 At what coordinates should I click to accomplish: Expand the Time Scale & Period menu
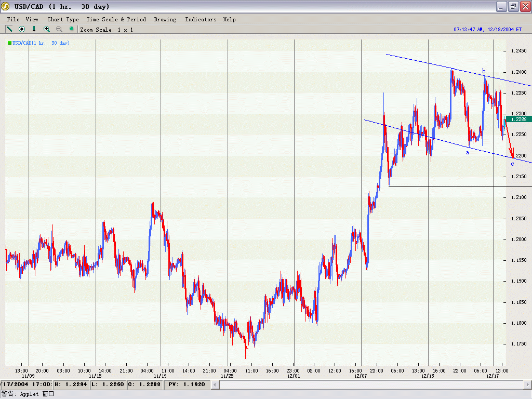(116, 19)
